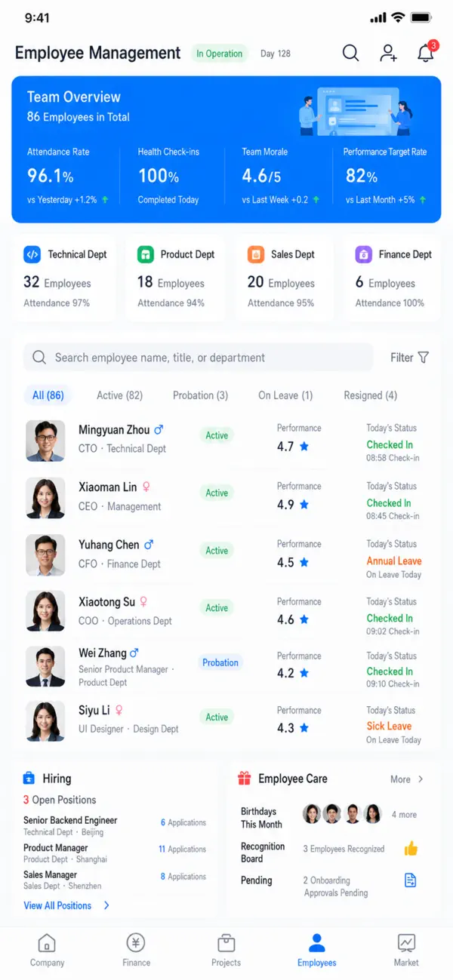Screen dimensions: 453x980
Task: Click chevron next to View All Positions
Action: click(106, 905)
